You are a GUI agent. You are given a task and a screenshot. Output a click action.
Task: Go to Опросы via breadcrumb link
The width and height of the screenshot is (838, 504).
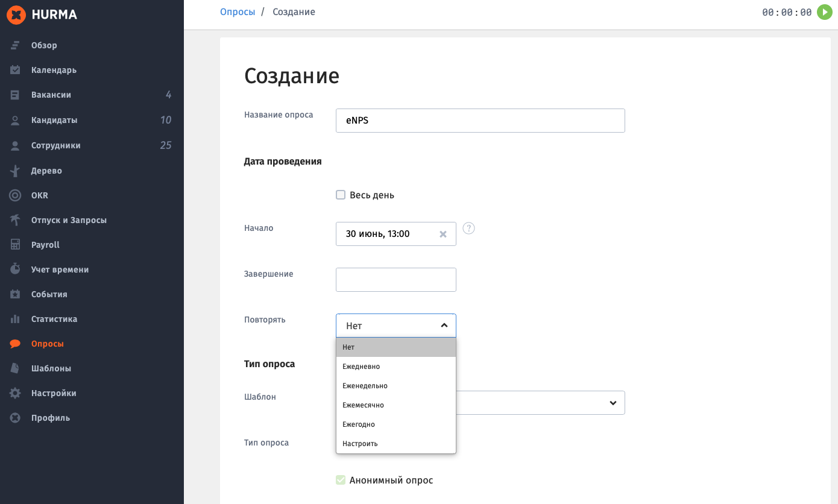(x=238, y=12)
